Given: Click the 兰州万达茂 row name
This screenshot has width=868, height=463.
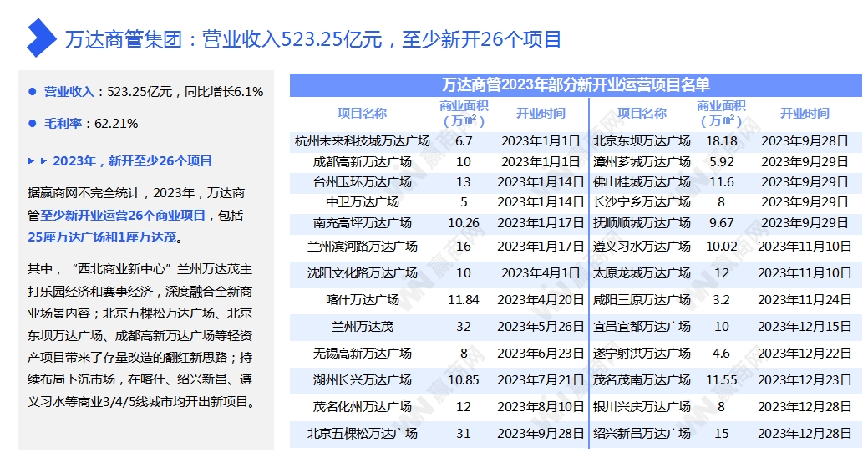Looking at the screenshot, I should pyautogui.click(x=363, y=327).
